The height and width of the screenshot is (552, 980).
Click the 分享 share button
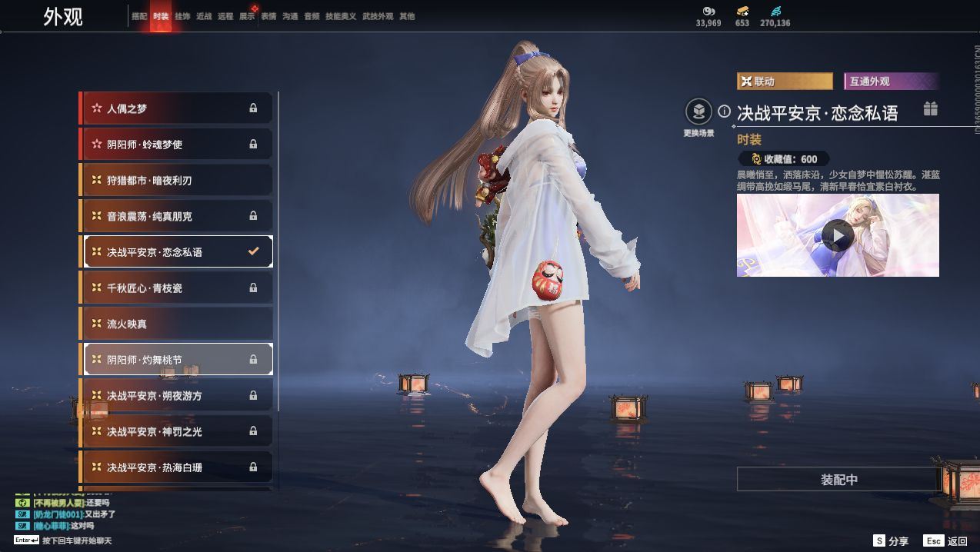tap(891, 541)
